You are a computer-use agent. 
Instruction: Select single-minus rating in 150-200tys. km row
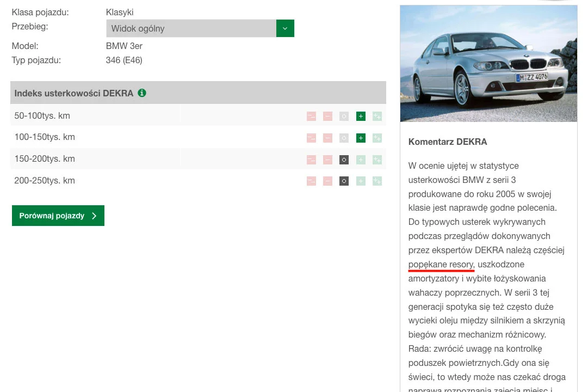(328, 160)
